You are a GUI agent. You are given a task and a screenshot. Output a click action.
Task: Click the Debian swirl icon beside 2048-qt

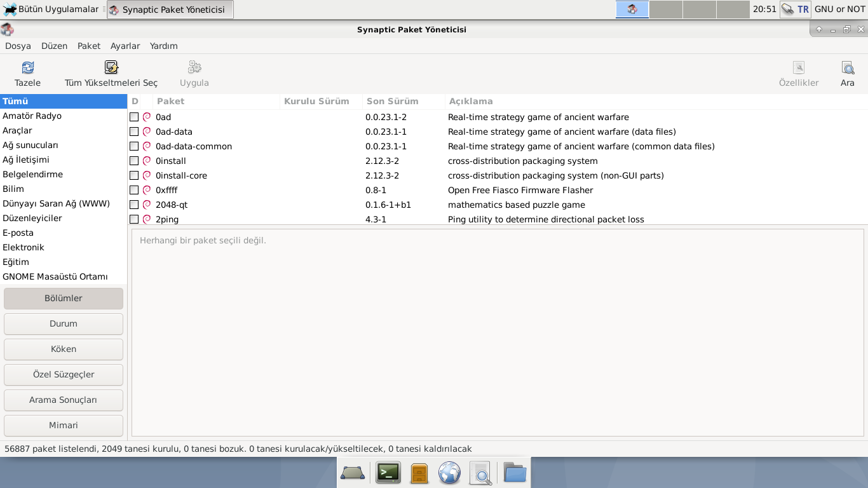click(147, 205)
